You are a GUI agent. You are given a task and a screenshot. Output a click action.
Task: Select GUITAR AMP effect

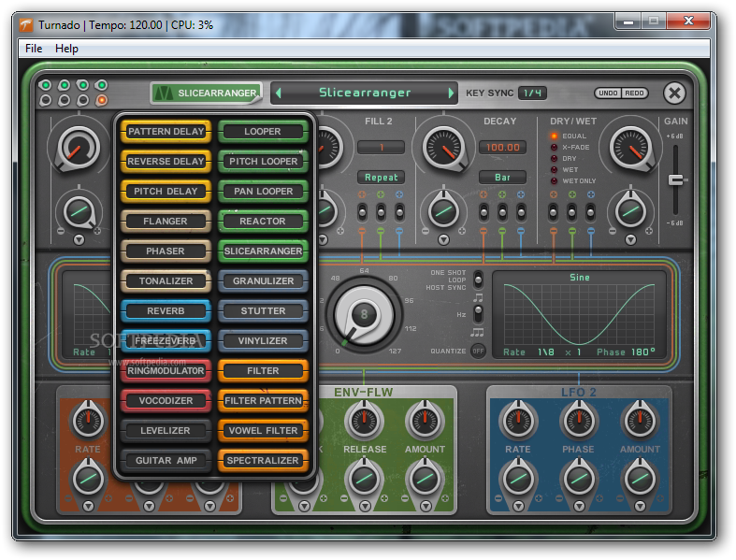pyautogui.click(x=166, y=461)
